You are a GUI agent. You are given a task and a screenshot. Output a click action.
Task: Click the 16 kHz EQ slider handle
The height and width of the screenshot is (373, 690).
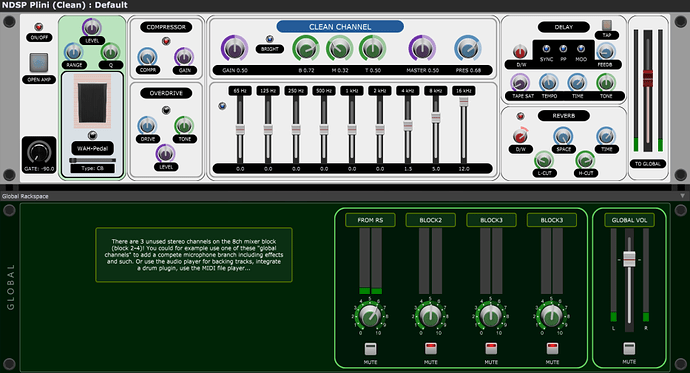(x=464, y=102)
